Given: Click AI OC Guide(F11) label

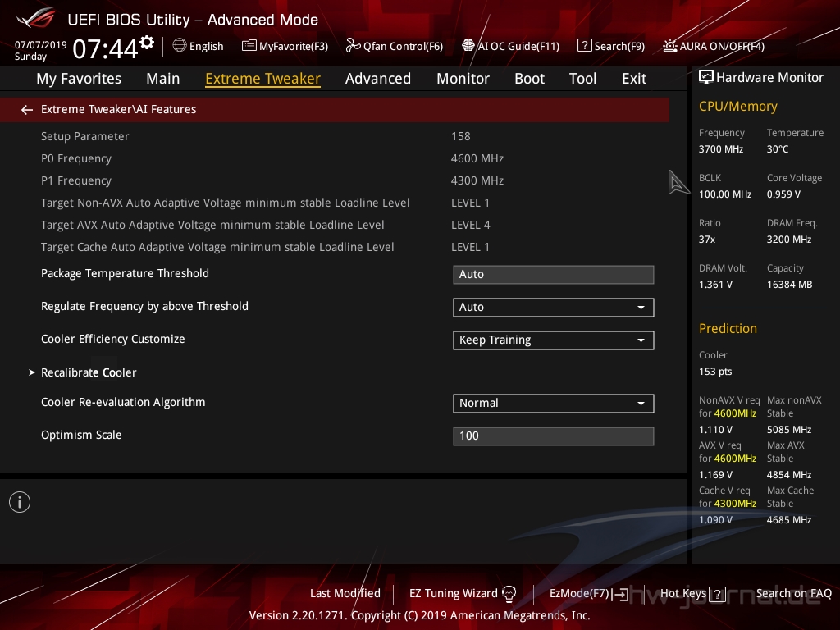Looking at the screenshot, I should coord(518,47).
